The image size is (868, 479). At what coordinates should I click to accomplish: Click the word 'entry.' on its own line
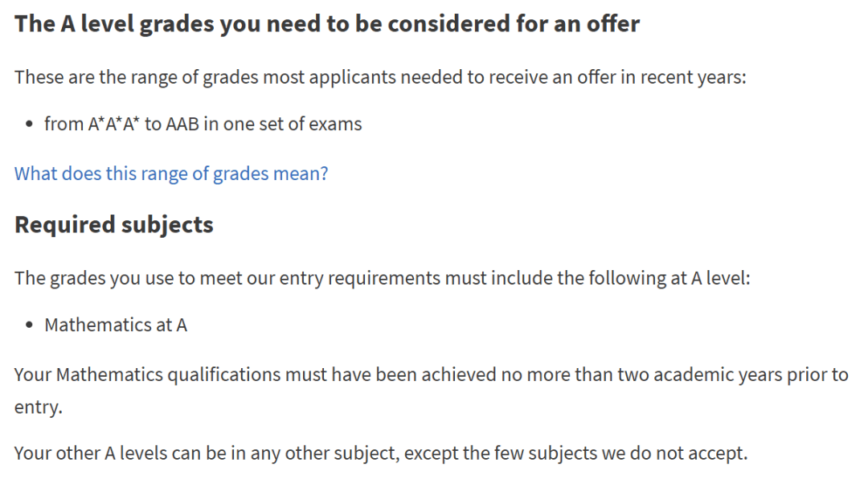point(38,407)
